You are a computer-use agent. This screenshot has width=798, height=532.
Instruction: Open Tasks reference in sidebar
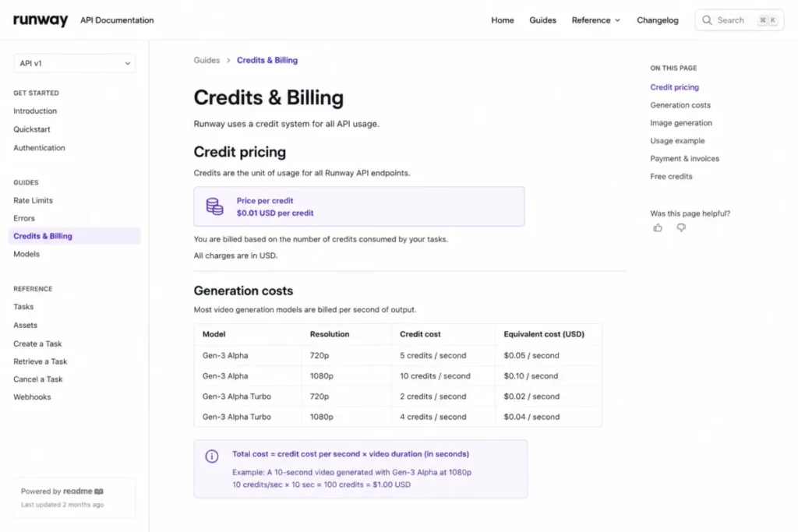coord(23,307)
